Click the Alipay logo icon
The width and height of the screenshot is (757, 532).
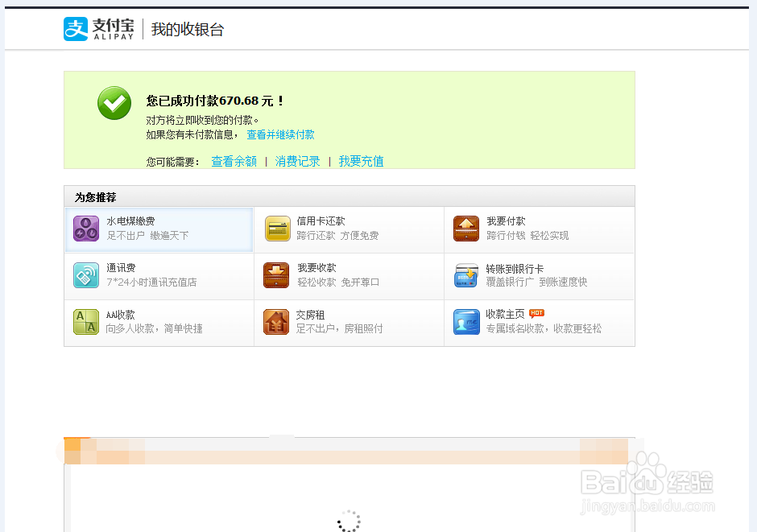(x=76, y=29)
